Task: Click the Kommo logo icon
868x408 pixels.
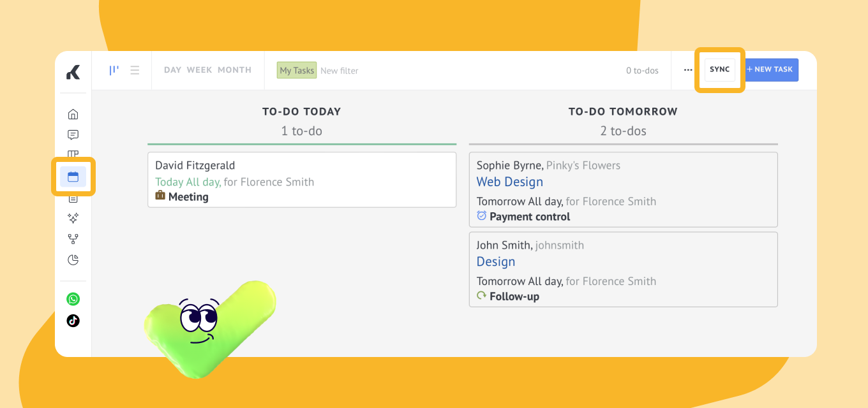Action: click(73, 71)
